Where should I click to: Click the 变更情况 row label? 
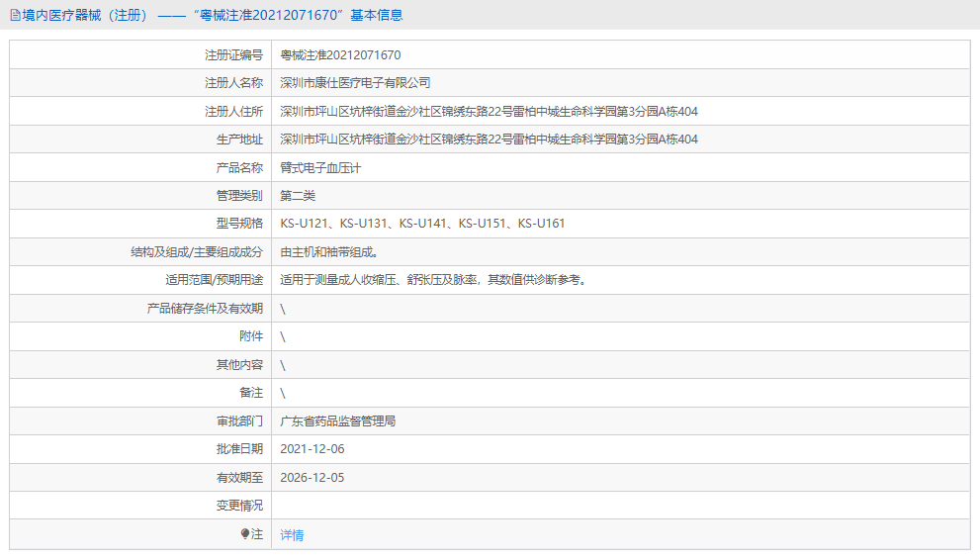239,506
